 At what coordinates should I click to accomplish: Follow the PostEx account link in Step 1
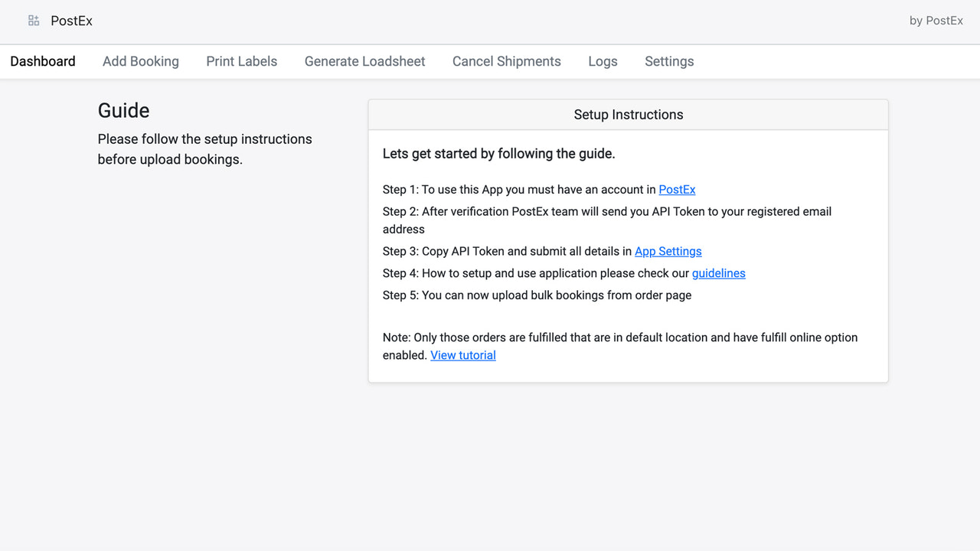(x=677, y=190)
